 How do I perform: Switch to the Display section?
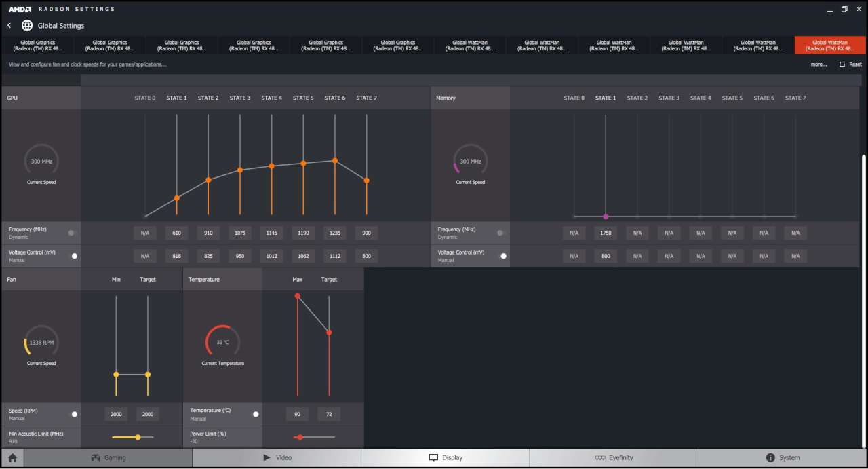click(445, 457)
